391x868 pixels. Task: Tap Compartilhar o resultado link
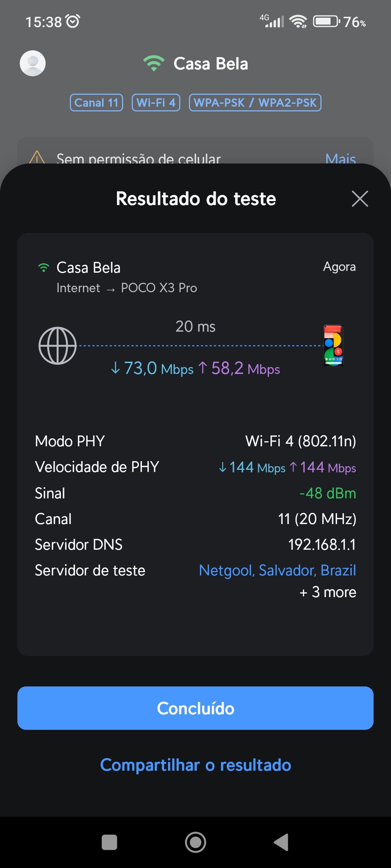coord(195,765)
